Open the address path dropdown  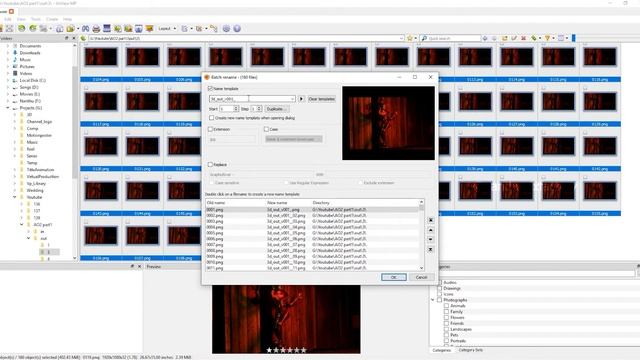[x=401, y=38]
